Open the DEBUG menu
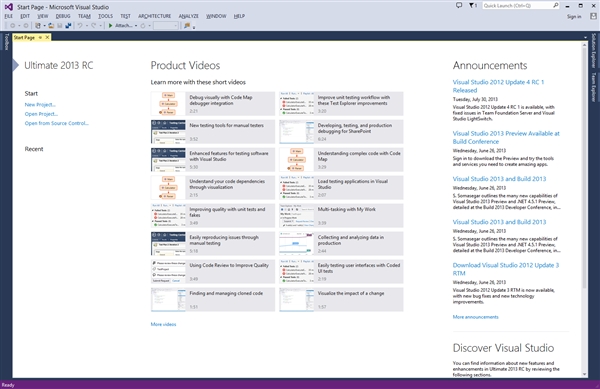Viewport: 600px width, 389px height. point(63,16)
